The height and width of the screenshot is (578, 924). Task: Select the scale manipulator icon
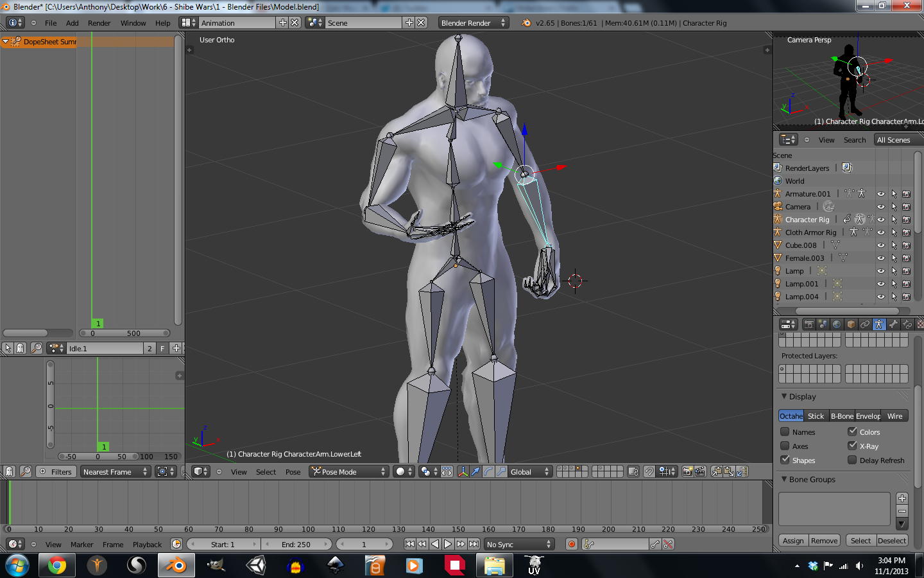click(501, 471)
